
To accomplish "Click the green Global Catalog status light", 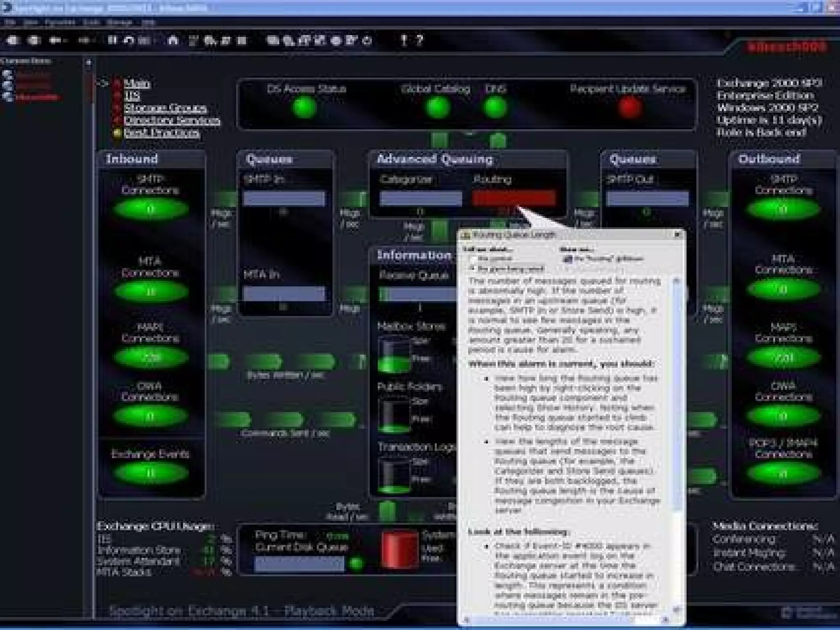I will 437,107.
